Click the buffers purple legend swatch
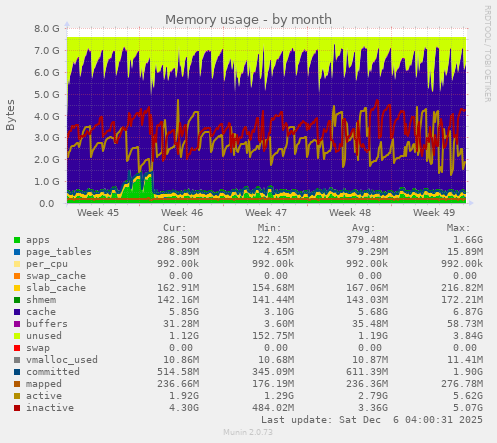497x443 pixels. [x=17, y=324]
